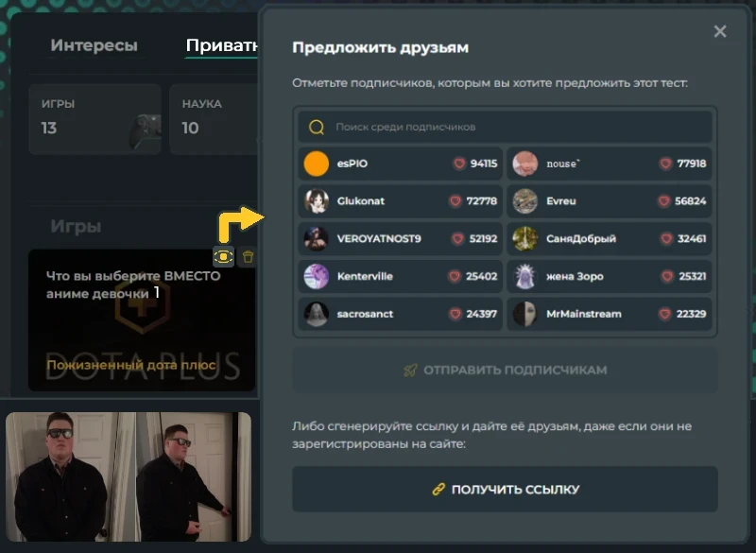The height and width of the screenshot is (553, 756).
Task: Click heart icon next to 56824
Action: 664,201
